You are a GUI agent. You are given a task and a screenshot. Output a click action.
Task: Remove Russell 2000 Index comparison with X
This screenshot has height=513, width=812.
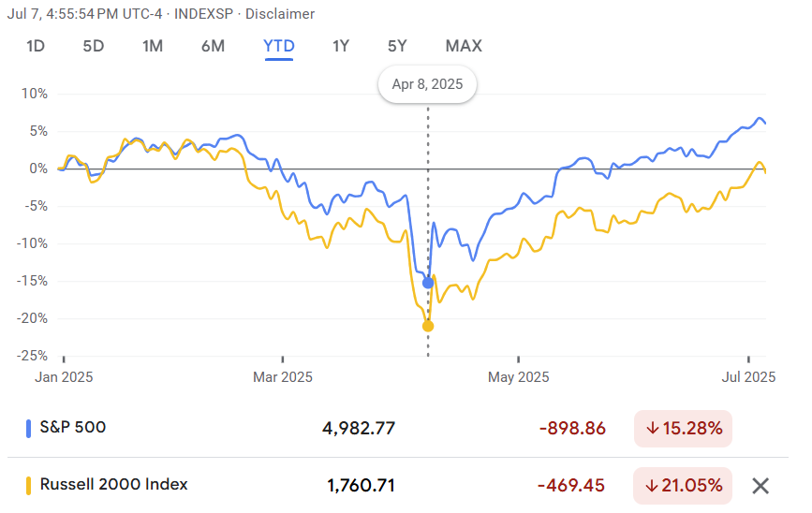[x=760, y=486]
